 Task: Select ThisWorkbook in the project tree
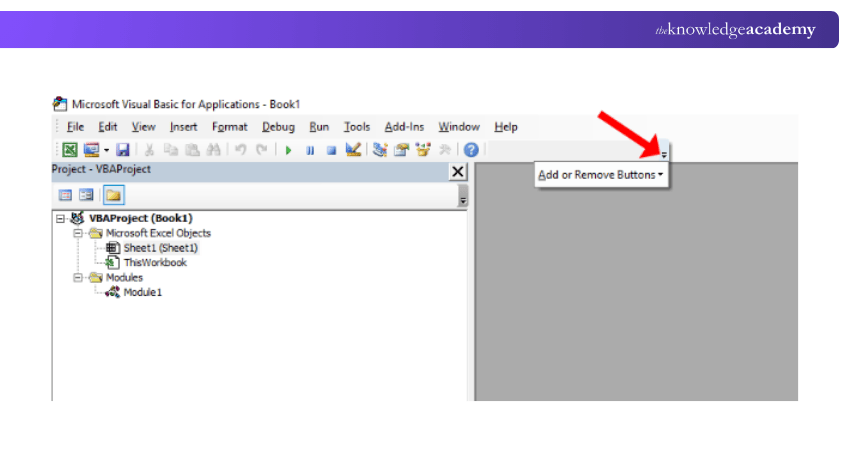154,262
